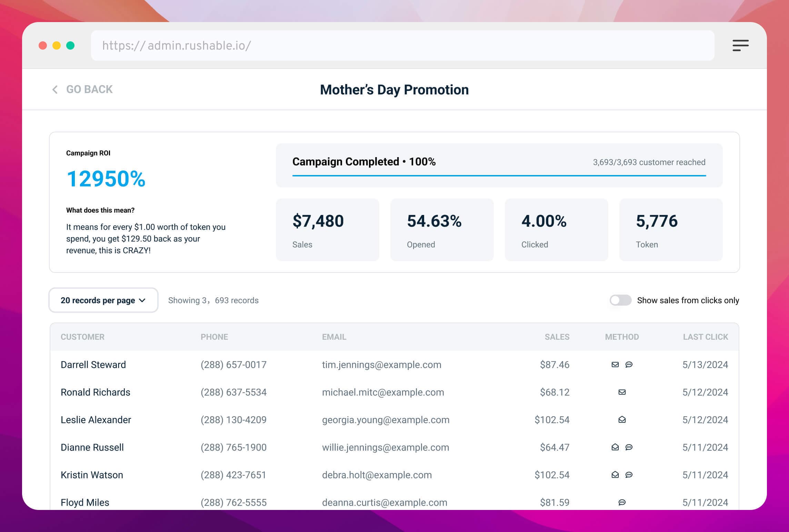Screen dimensions: 789x532
Task: Click the chevron beside 20 records per page
Action: click(142, 300)
